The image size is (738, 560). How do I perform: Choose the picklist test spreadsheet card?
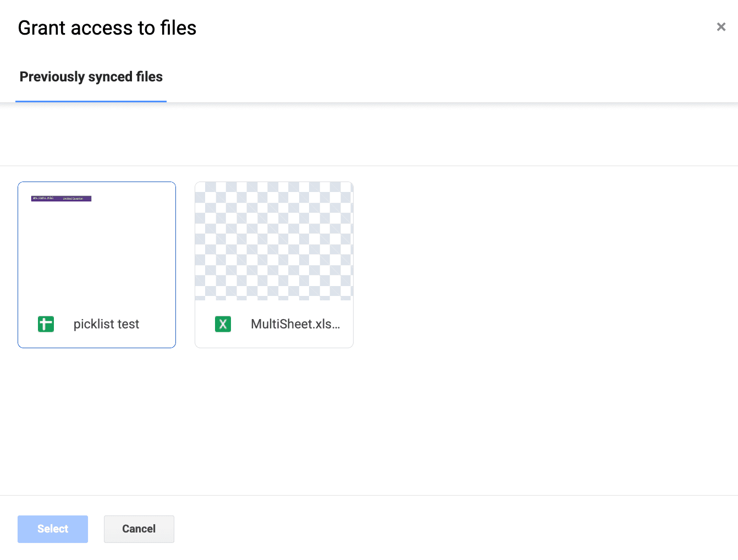coord(97,265)
